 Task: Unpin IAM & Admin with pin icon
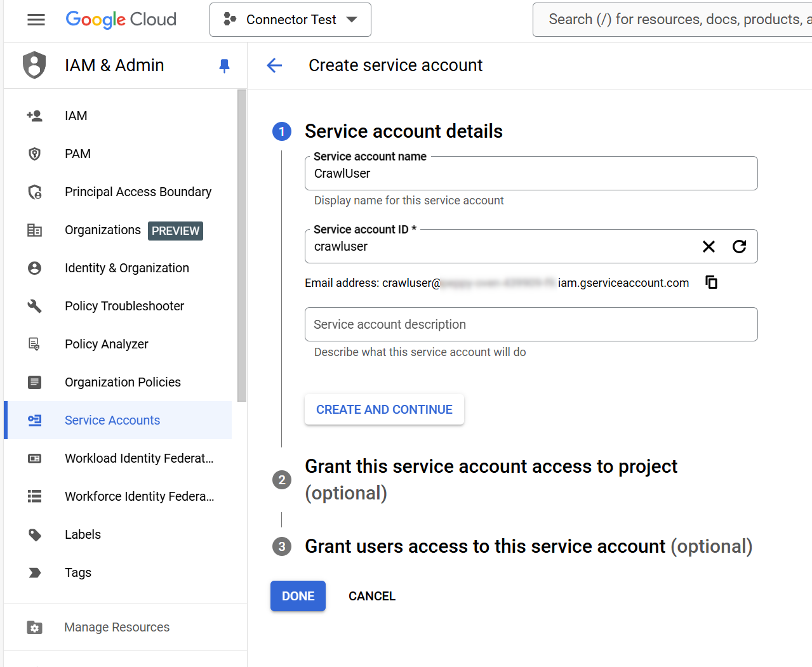click(224, 65)
